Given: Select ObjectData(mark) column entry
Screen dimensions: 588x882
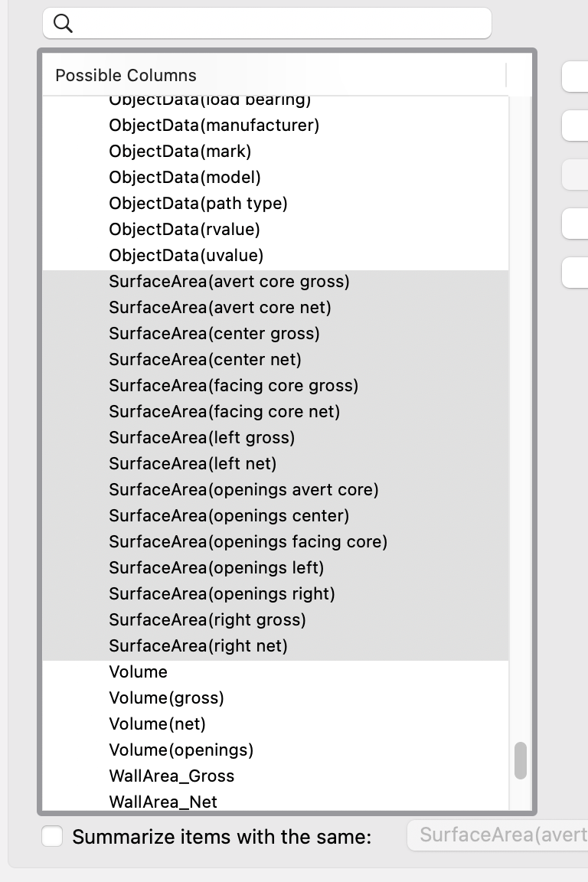Looking at the screenshot, I should coord(180,151).
